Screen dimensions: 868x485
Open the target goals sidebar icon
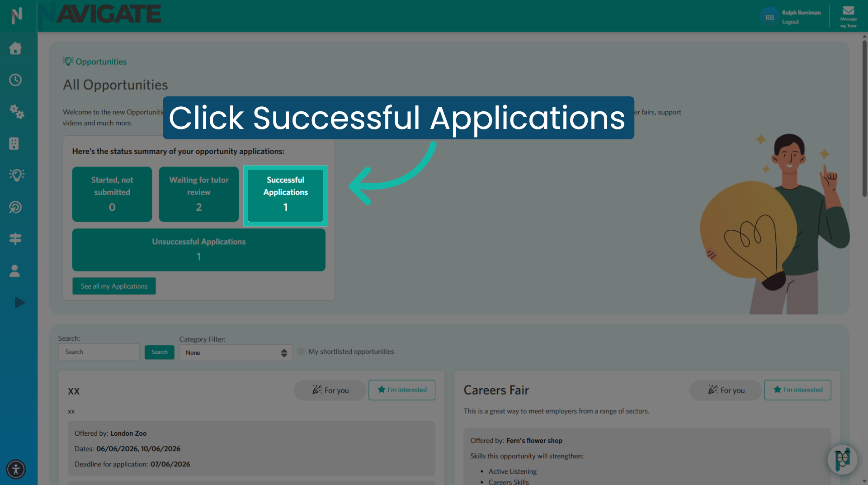[x=15, y=207]
